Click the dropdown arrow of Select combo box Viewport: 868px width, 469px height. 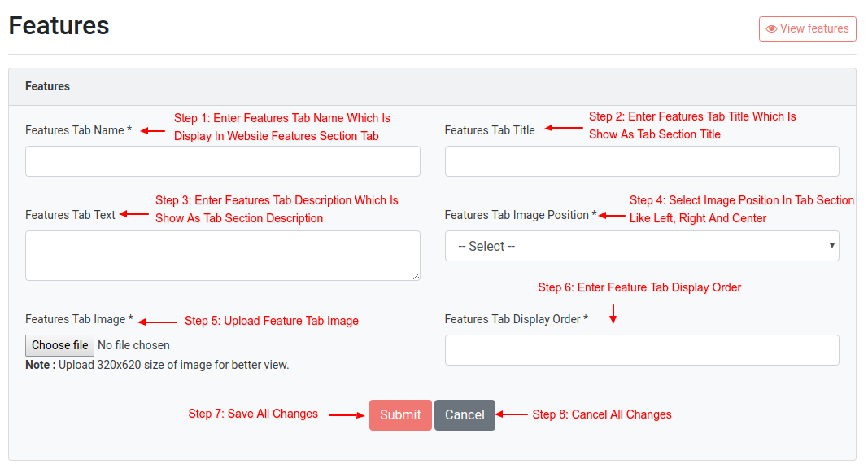click(831, 246)
